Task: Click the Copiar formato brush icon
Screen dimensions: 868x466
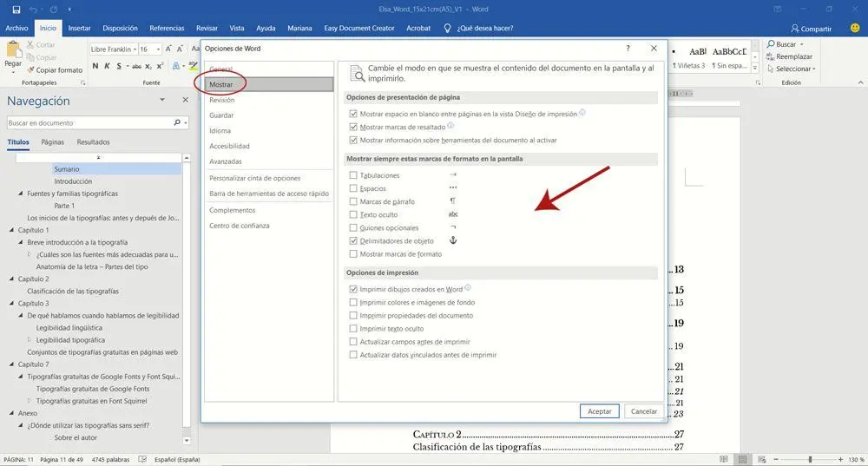Action: (x=30, y=70)
